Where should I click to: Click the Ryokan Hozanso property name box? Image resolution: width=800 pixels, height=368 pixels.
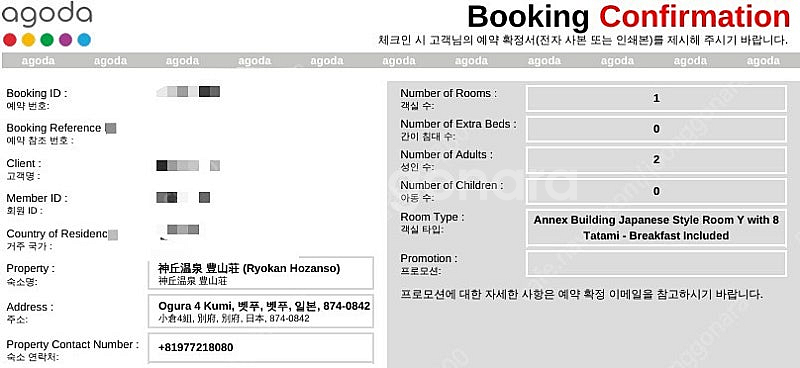pos(261,273)
